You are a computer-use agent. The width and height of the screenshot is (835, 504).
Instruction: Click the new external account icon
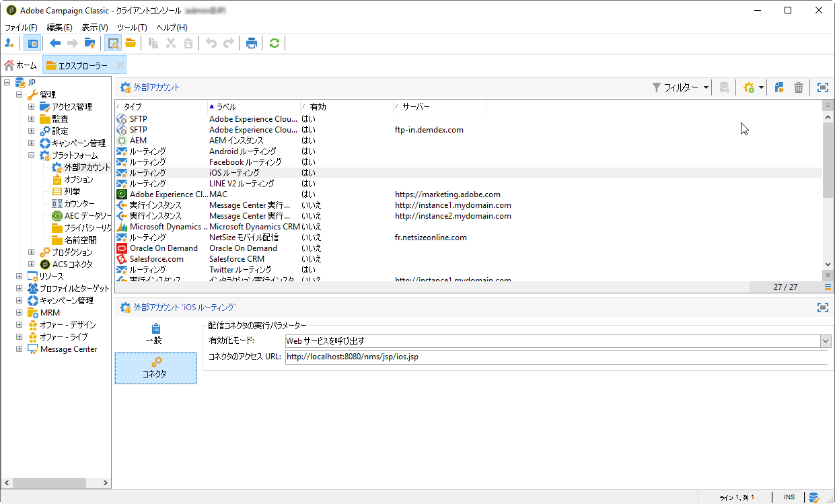pos(779,87)
